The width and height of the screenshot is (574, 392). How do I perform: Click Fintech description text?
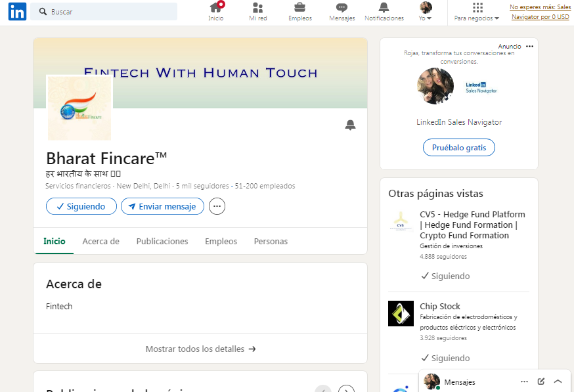pyautogui.click(x=59, y=307)
